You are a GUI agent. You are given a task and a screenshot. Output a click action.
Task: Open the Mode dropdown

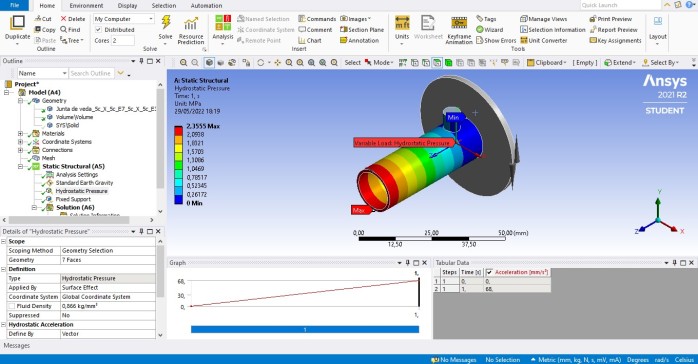[x=379, y=63]
